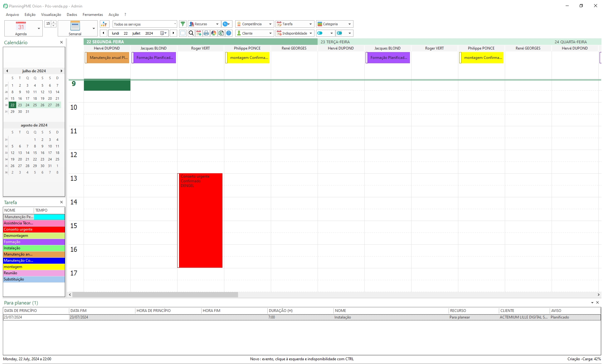The width and height of the screenshot is (604, 364).
Task: Click the horizontal scrollbar thumb
Action: pyautogui.click(x=155, y=295)
